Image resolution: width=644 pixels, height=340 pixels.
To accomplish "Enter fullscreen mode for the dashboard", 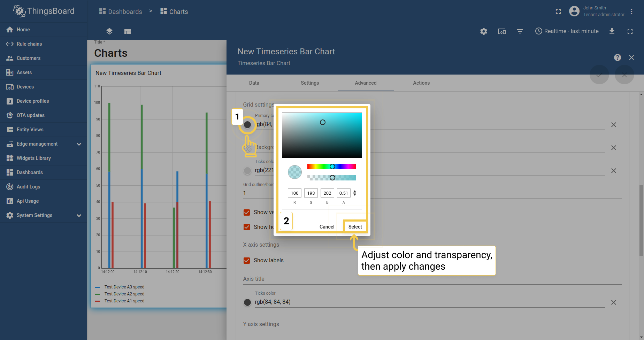I will (x=630, y=31).
